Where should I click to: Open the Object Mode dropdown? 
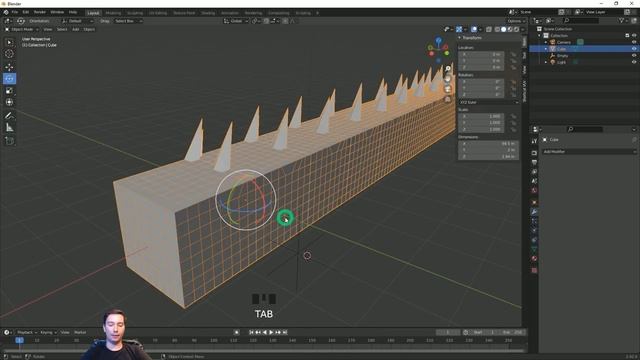22,29
